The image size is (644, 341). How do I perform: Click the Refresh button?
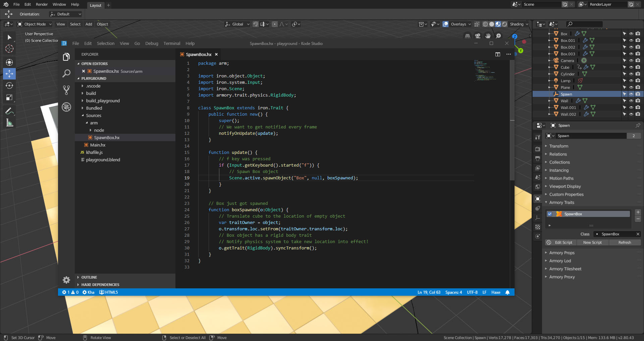pyautogui.click(x=625, y=242)
